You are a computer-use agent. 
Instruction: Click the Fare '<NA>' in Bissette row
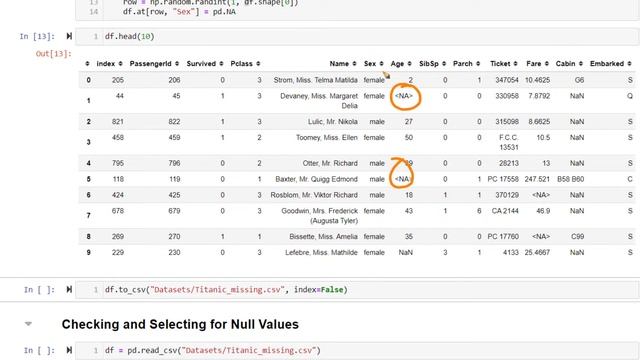click(x=541, y=237)
